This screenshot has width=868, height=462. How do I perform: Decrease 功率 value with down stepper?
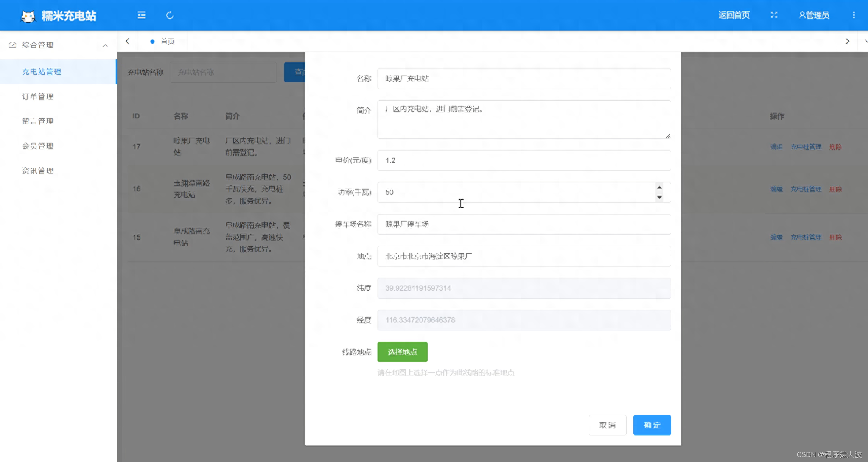[660, 197]
